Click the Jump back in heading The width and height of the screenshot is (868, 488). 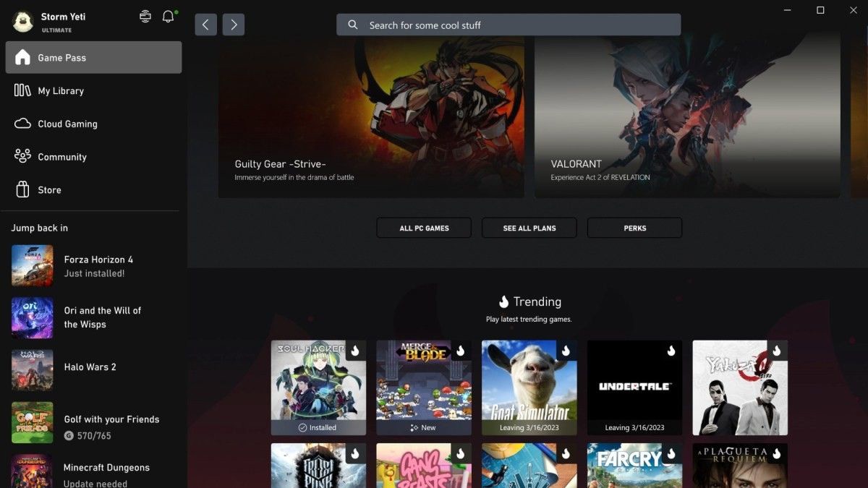click(40, 228)
